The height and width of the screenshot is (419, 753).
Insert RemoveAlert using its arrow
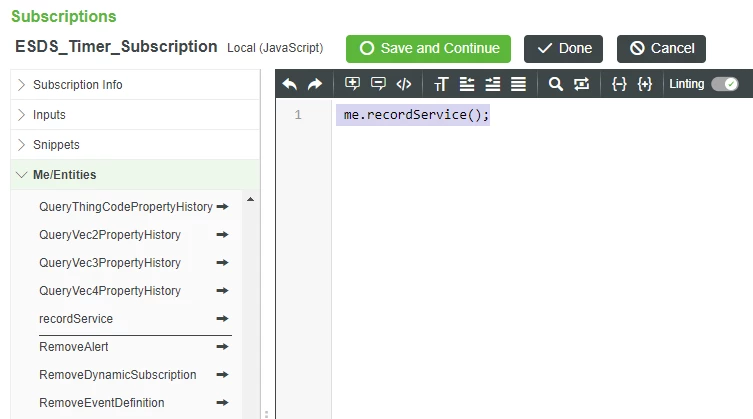point(222,346)
